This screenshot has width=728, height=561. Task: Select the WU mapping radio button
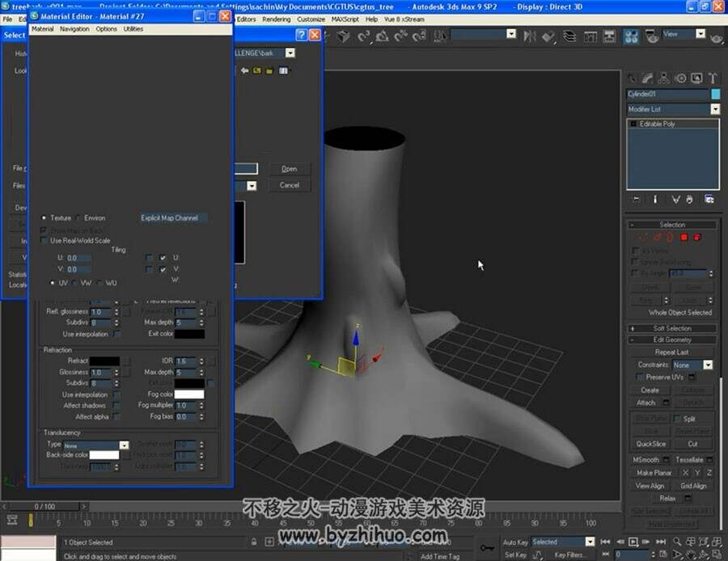point(99,283)
